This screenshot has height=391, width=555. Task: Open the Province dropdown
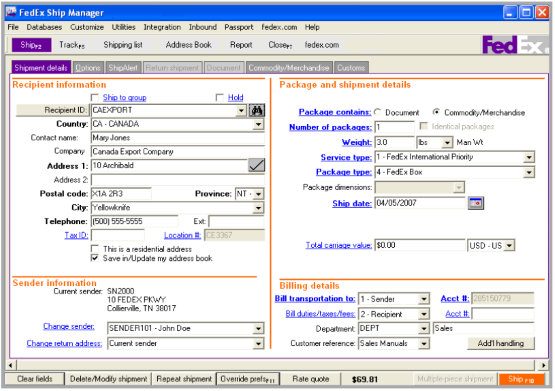click(x=259, y=194)
